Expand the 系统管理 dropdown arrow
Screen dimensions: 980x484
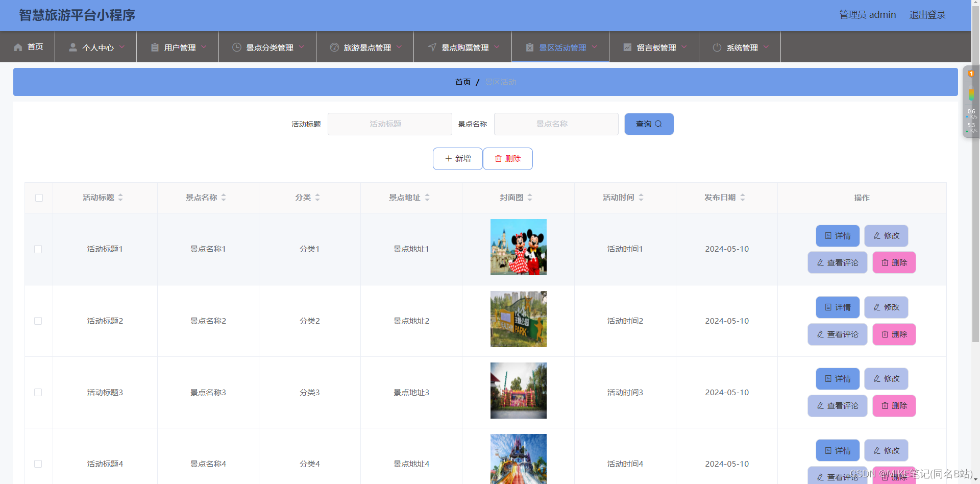[766, 47]
